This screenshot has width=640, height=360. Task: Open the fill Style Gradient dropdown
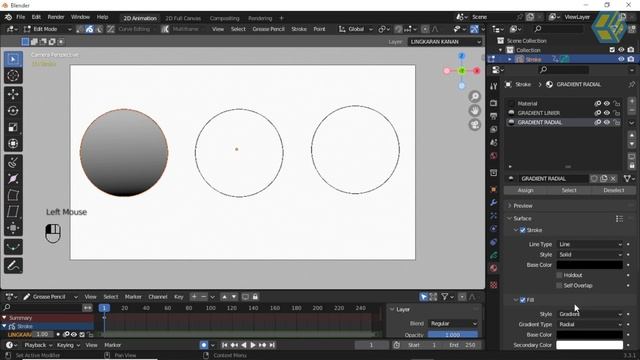[590, 314]
